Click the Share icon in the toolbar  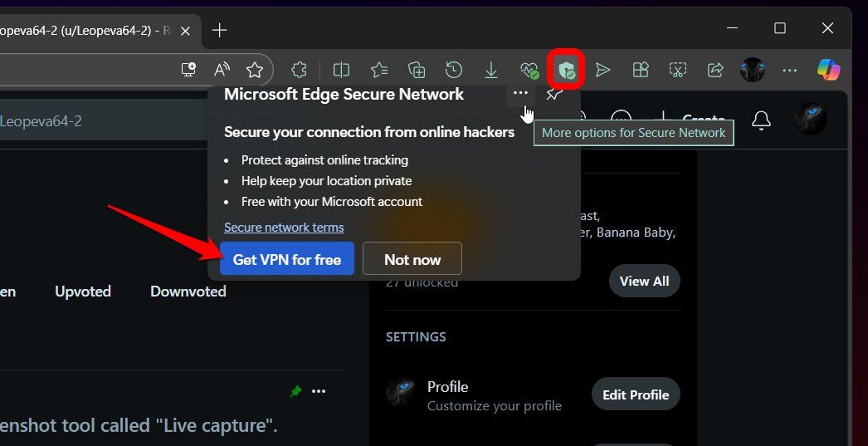coord(715,70)
